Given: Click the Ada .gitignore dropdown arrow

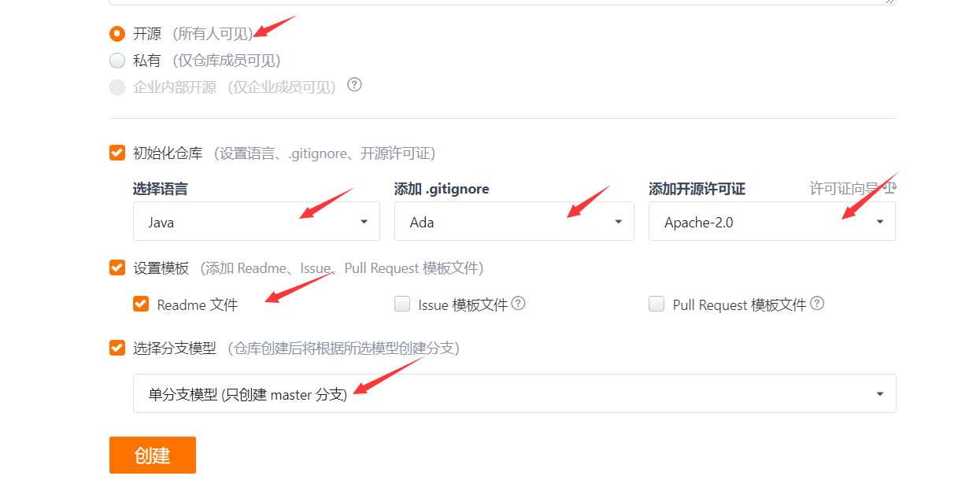Looking at the screenshot, I should [618, 222].
